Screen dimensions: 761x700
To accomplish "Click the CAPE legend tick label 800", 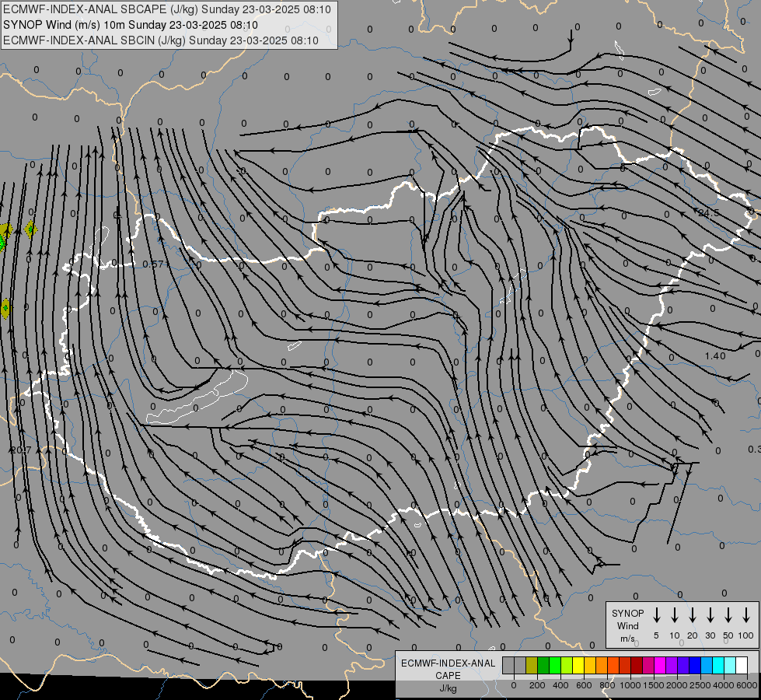I will point(607,685).
